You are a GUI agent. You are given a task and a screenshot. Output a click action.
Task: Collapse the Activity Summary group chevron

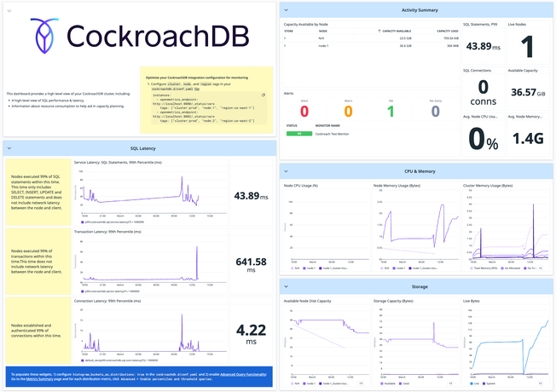coord(286,10)
